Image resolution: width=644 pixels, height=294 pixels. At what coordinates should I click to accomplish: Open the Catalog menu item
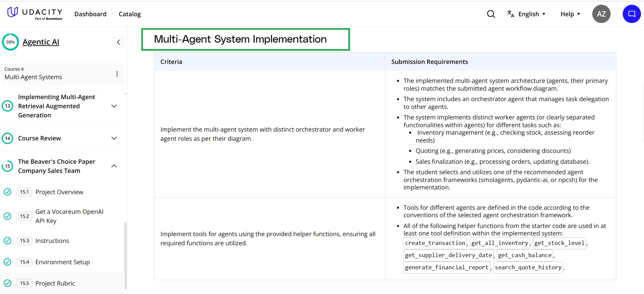pos(130,14)
